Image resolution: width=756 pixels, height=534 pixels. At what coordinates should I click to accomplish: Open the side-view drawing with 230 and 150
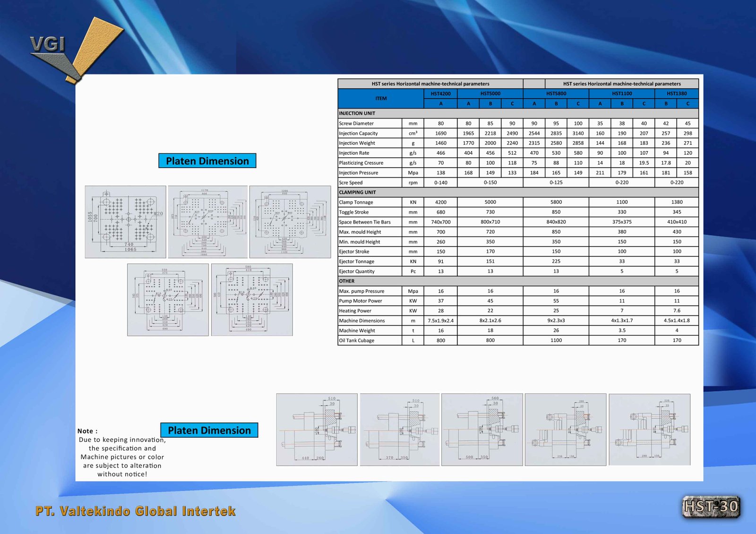pos(566,430)
